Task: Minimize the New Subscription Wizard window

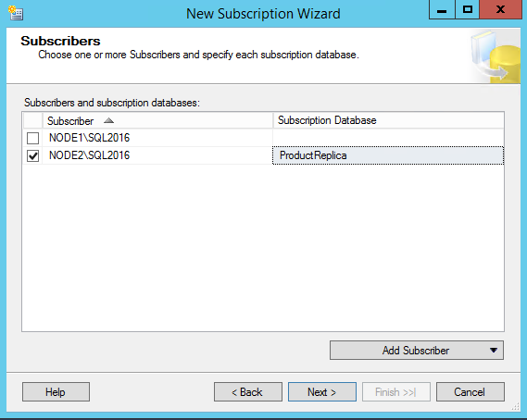Action: tap(442, 10)
